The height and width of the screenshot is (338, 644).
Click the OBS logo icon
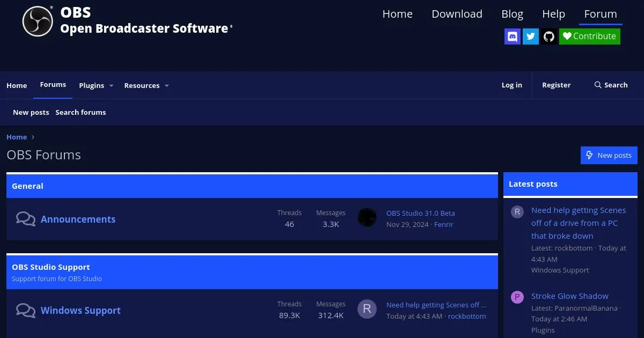[x=38, y=21]
